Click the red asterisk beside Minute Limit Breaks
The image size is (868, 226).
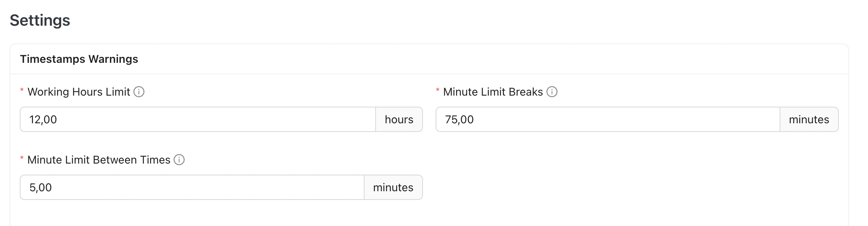pyautogui.click(x=438, y=91)
